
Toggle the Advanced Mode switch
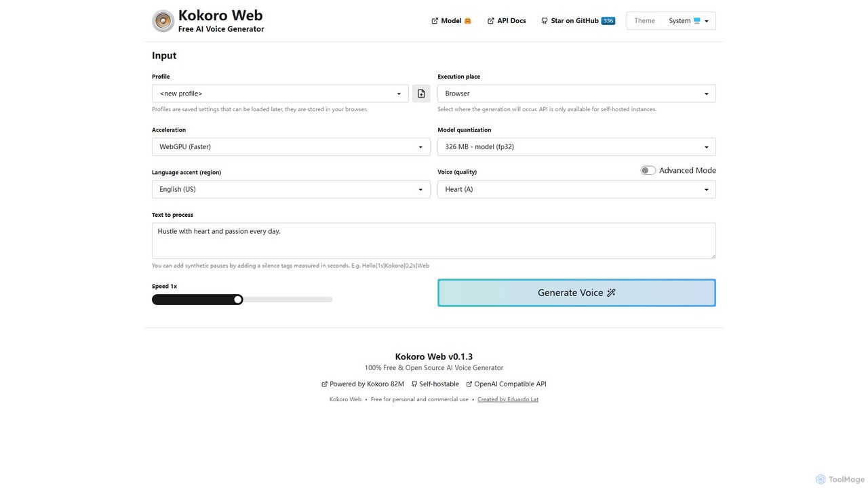tap(648, 171)
